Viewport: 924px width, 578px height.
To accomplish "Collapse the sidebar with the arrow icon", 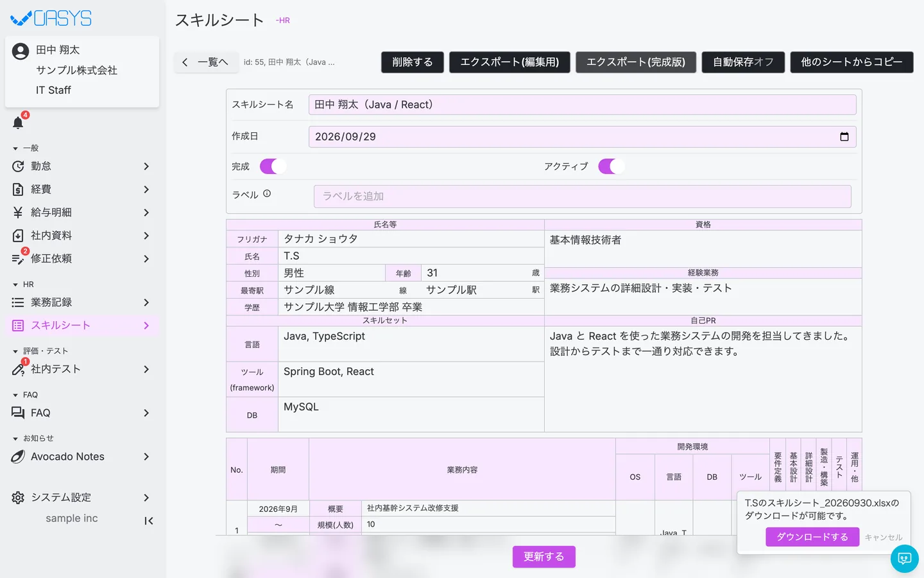I will point(149,521).
